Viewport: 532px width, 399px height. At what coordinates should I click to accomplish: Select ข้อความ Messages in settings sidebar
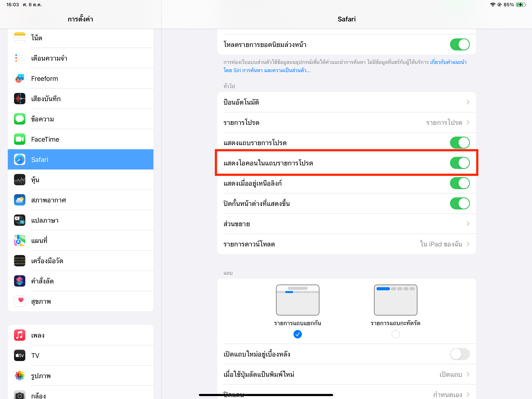coord(42,119)
